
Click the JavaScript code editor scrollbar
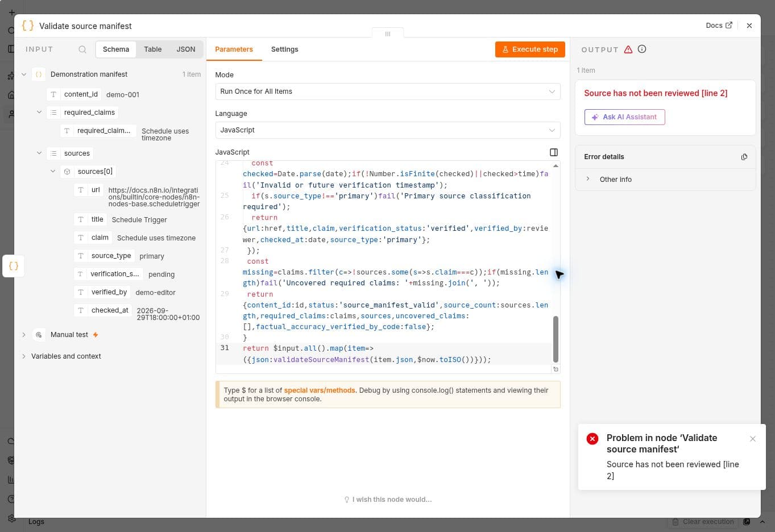556,339
